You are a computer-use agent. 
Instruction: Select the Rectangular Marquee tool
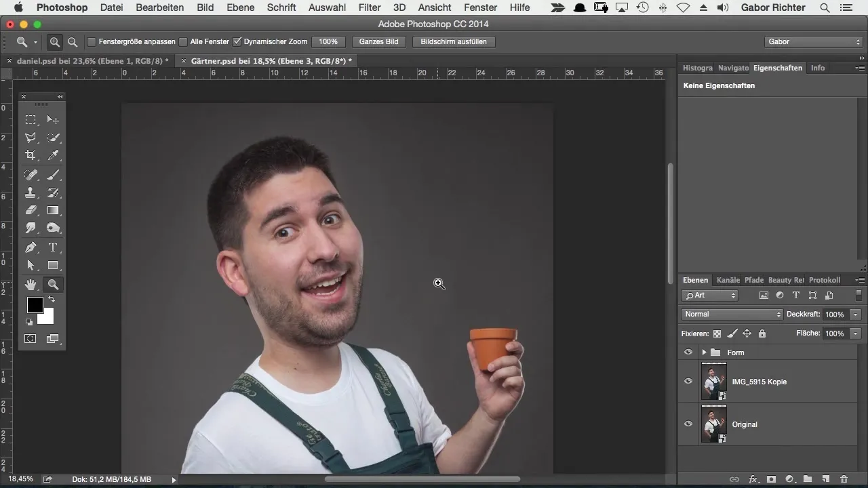[31, 120]
